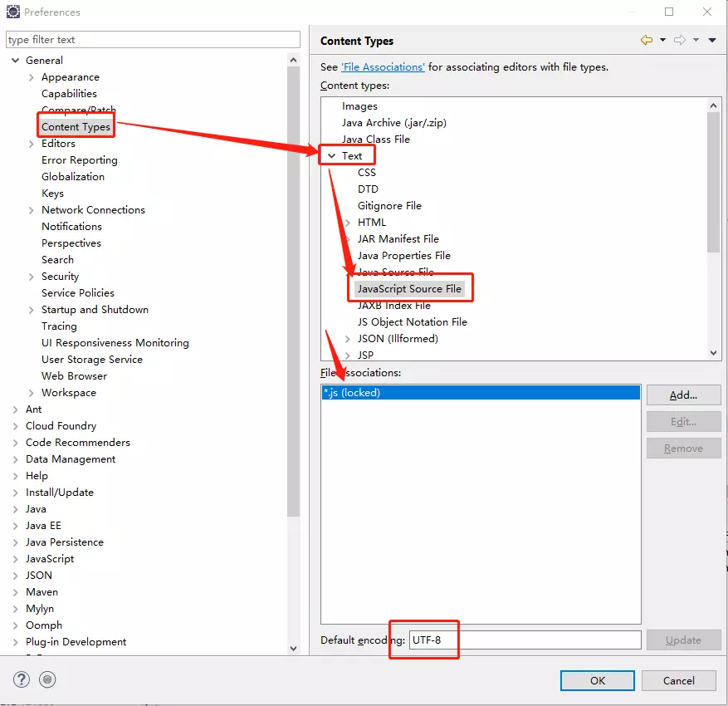Click the Cancel button
Screen dimensions: 728x706
click(678, 680)
